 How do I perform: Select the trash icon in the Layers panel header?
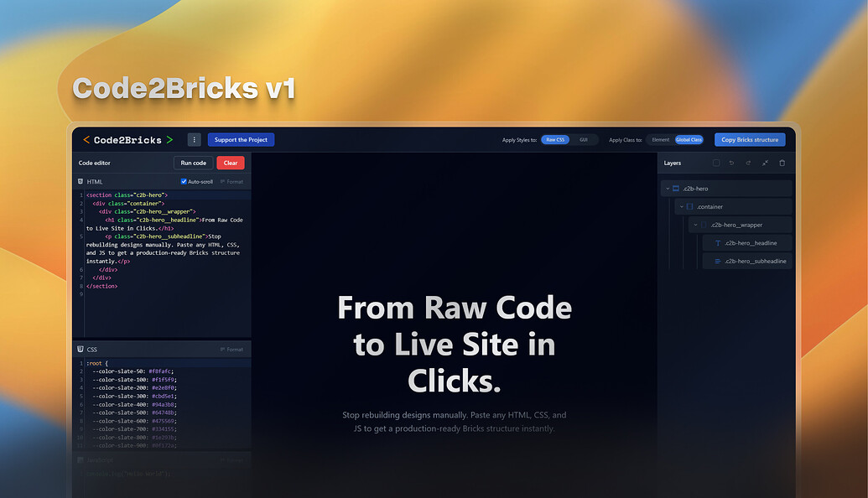(x=782, y=163)
